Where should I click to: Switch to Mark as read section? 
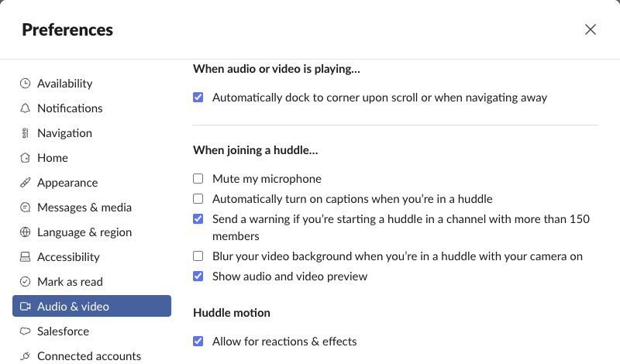[x=91, y=282]
